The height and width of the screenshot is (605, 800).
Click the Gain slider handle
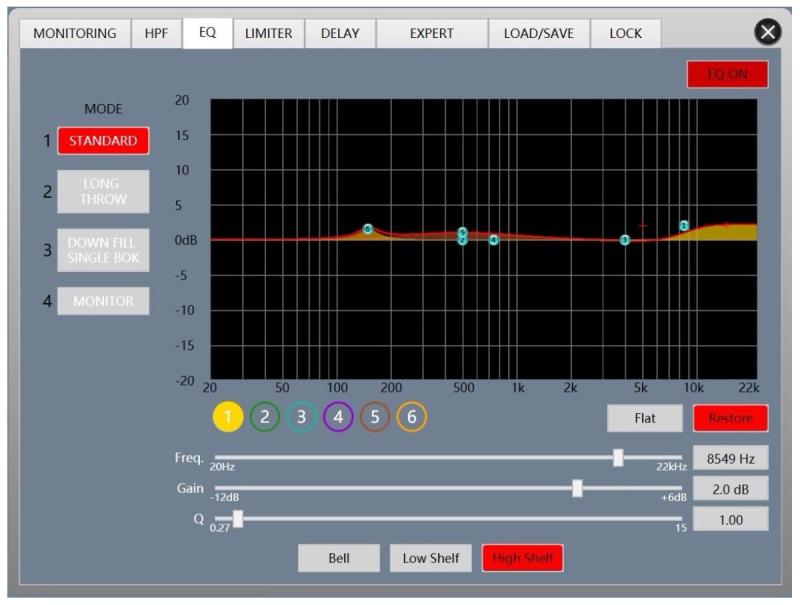click(x=577, y=488)
